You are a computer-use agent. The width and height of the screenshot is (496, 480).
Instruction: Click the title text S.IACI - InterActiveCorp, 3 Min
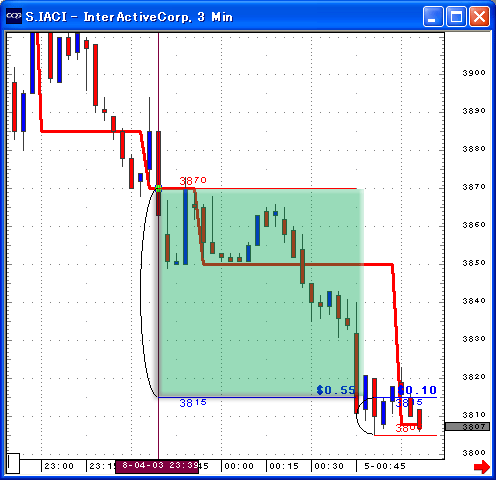point(129,17)
